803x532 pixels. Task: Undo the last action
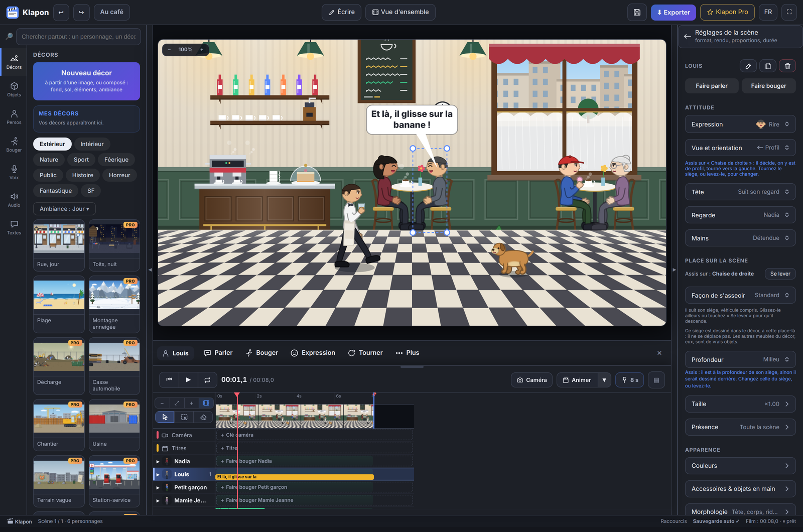click(61, 12)
